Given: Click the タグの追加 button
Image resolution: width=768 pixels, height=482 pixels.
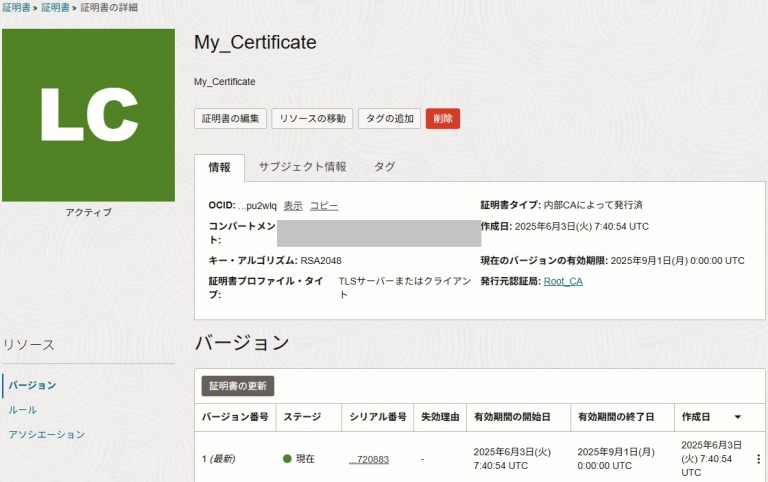Looking at the screenshot, I should (x=389, y=119).
